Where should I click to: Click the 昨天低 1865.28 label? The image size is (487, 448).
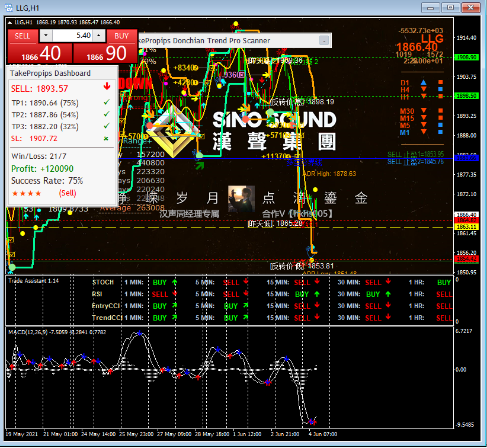tap(275, 223)
